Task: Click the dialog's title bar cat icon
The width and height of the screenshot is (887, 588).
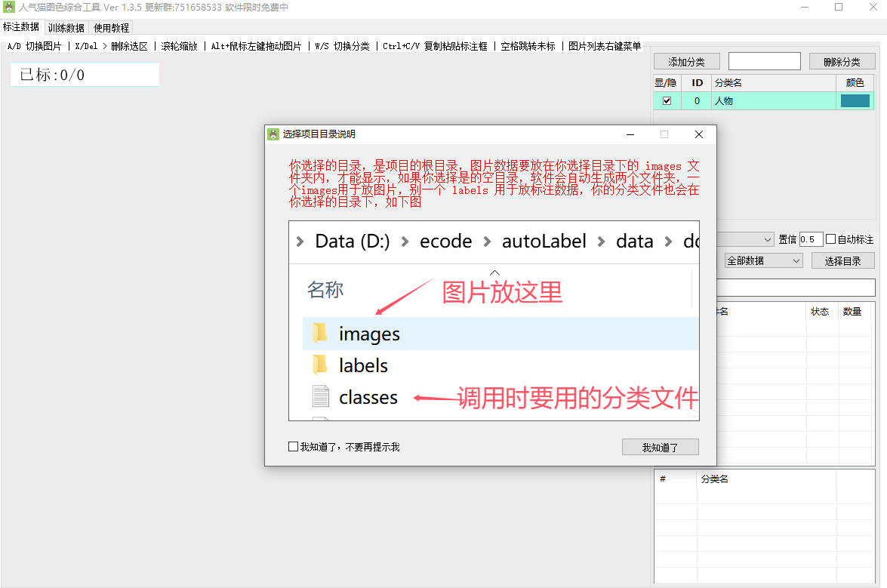Action: tap(273, 134)
